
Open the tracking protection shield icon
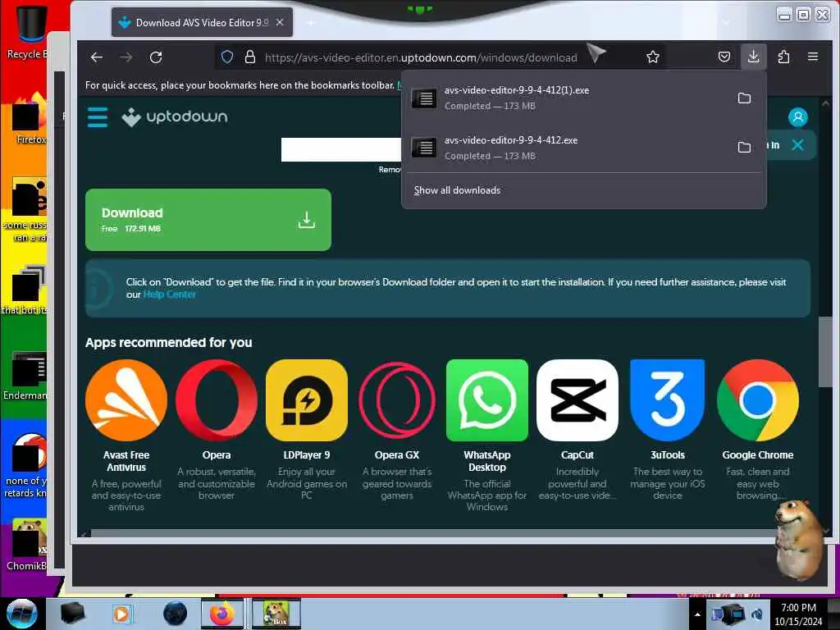coord(227,57)
